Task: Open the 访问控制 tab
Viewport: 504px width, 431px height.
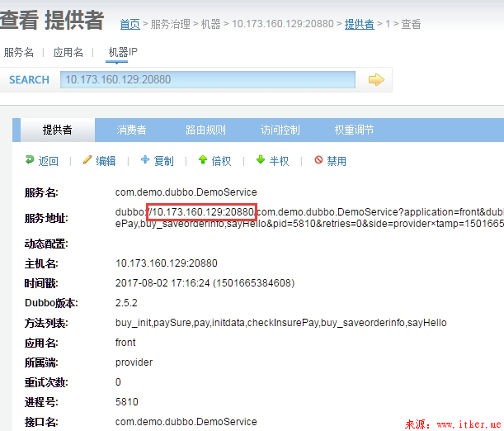Action: (x=280, y=130)
